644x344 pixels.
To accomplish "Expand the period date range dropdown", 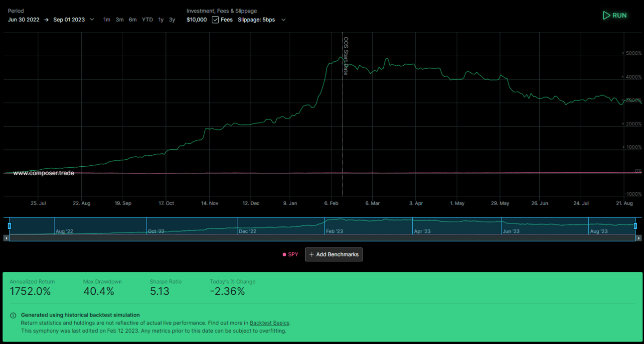I will pyautogui.click(x=91, y=20).
